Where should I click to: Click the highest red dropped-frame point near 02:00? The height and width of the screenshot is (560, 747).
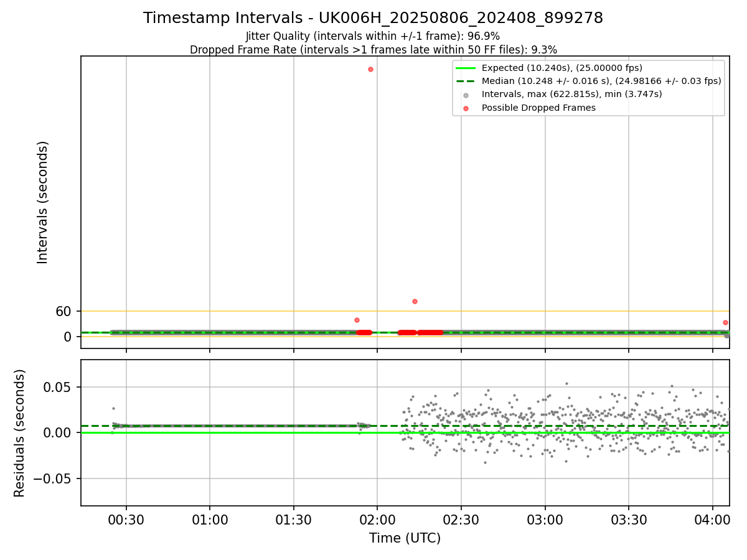point(370,69)
